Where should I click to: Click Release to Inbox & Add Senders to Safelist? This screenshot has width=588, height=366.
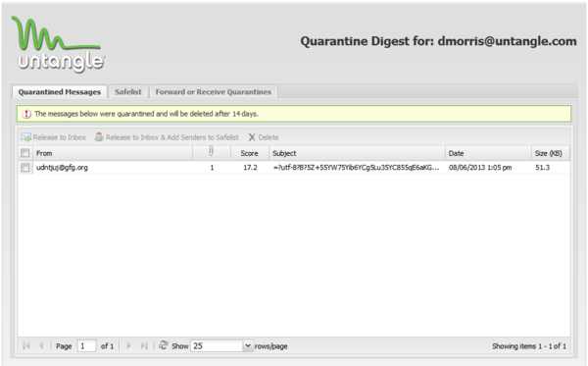point(167,137)
